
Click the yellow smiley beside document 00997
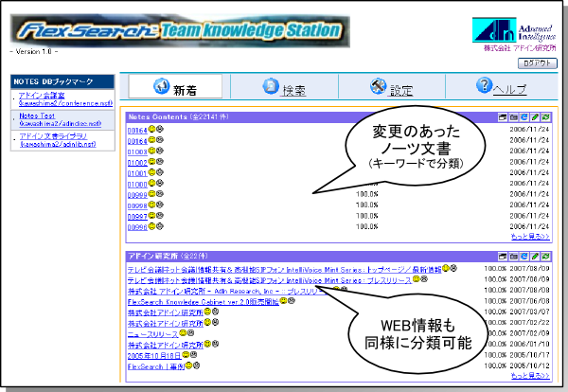[151, 216]
